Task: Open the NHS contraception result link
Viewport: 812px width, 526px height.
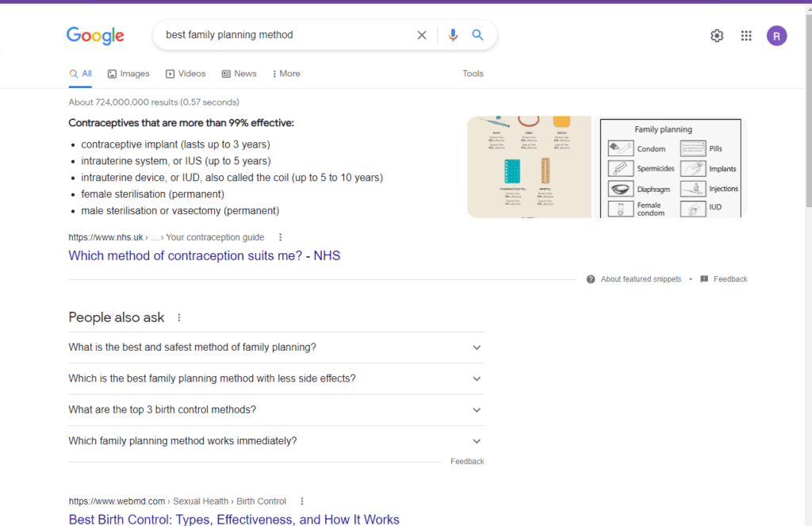Action: tap(204, 255)
